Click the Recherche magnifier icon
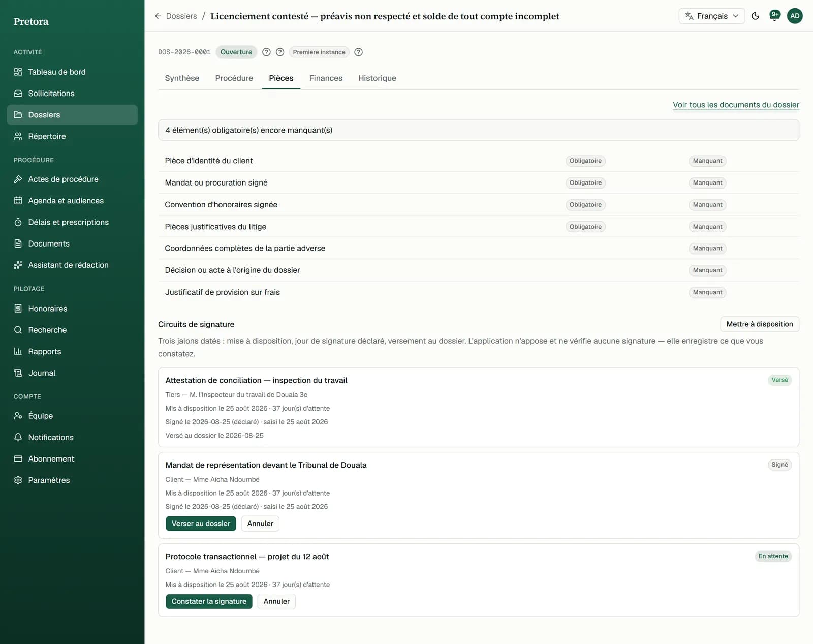Screen dimensions: 813x644 point(18,330)
